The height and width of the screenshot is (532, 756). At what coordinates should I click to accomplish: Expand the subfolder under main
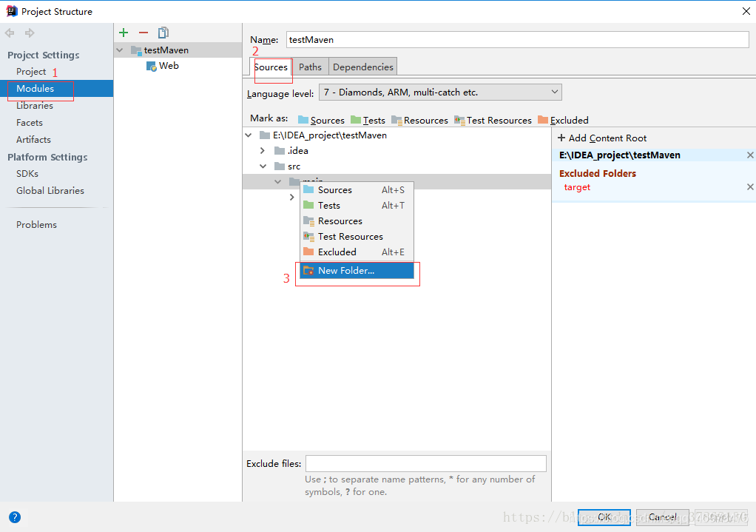291,197
